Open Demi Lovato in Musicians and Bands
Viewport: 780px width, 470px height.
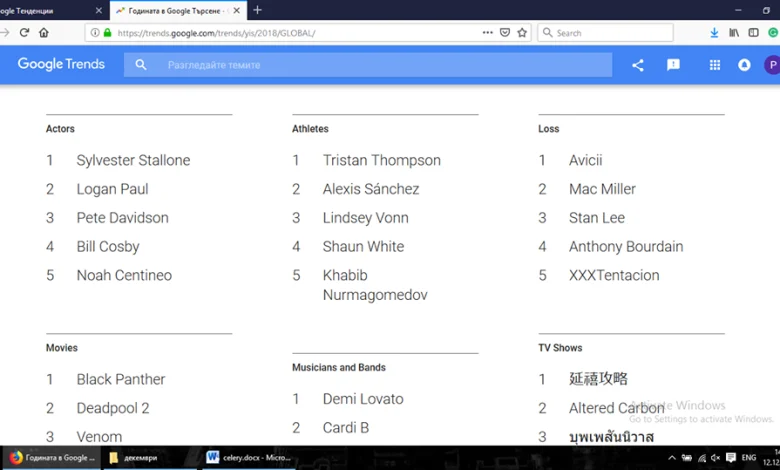pyautogui.click(x=363, y=399)
